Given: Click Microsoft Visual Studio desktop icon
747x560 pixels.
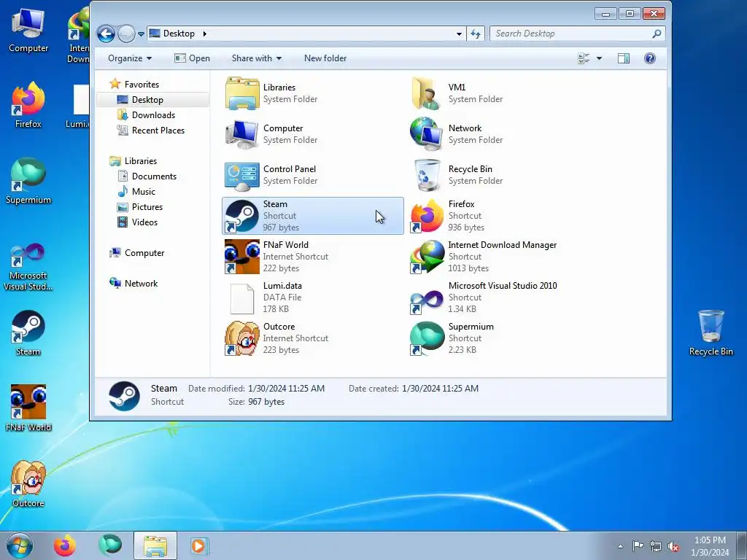Looking at the screenshot, I should [28, 267].
